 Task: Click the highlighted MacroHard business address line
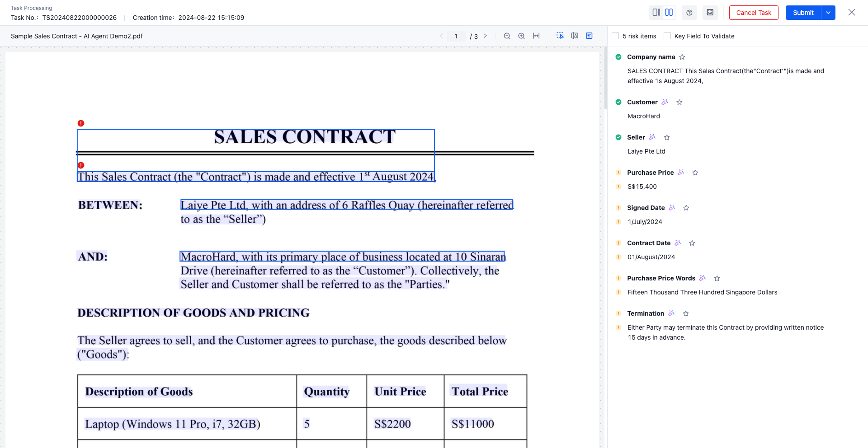pos(342,257)
